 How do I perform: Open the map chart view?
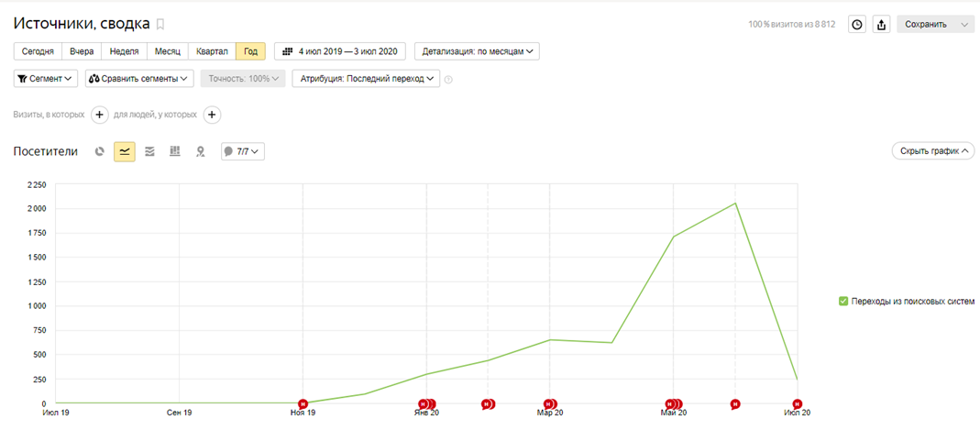pyautogui.click(x=200, y=151)
